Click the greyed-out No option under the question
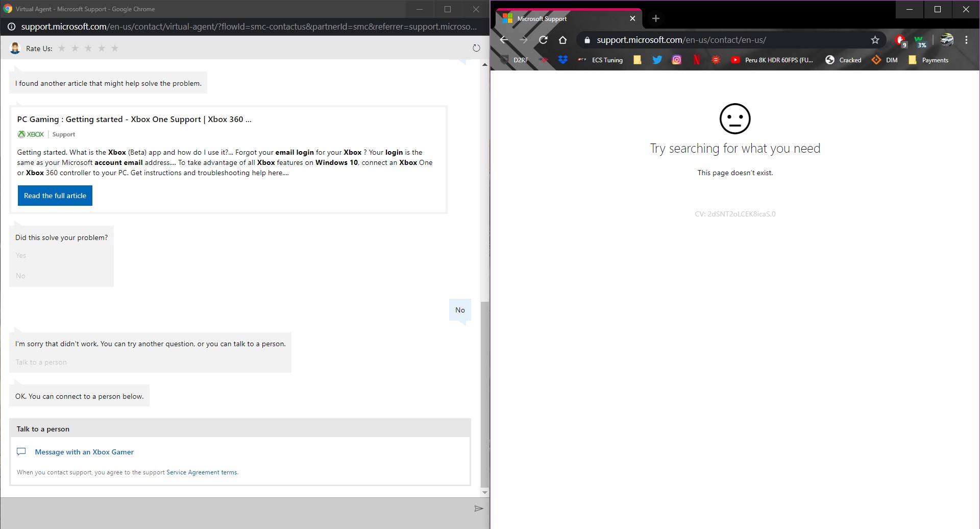Screen dimensions: 980x529 20,276
